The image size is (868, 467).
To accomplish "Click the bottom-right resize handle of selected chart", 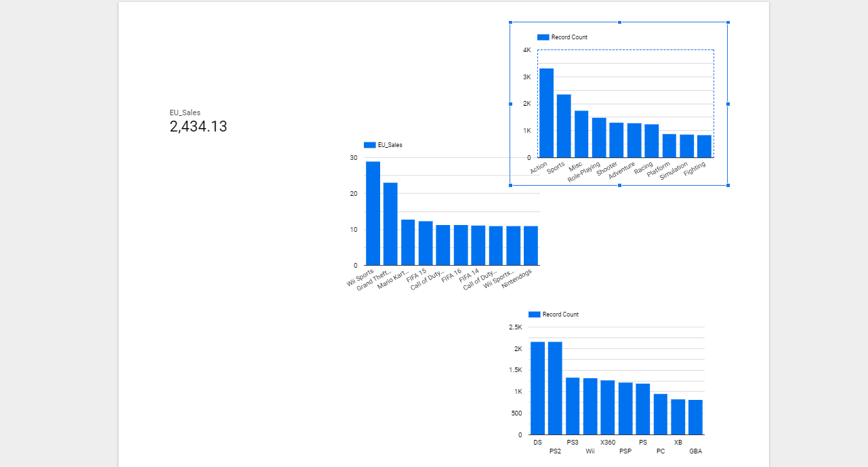I will pyautogui.click(x=728, y=185).
